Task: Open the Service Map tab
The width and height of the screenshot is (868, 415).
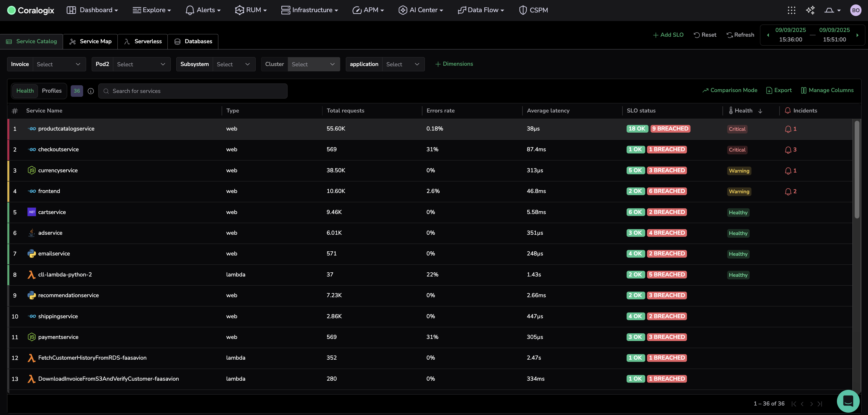Action: (90, 41)
